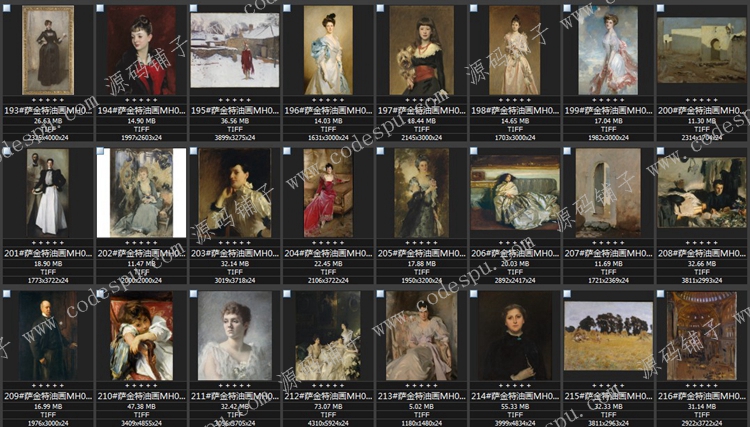Select the pale woman bust portrait thumbnail 211
Image resolution: width=750 pixels, height=427 pixels.
pyautogui.click(x=235, y=336)
